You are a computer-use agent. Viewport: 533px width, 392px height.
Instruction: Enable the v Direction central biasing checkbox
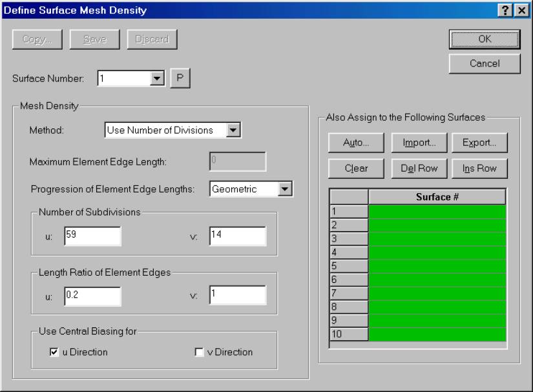point(199,352)
